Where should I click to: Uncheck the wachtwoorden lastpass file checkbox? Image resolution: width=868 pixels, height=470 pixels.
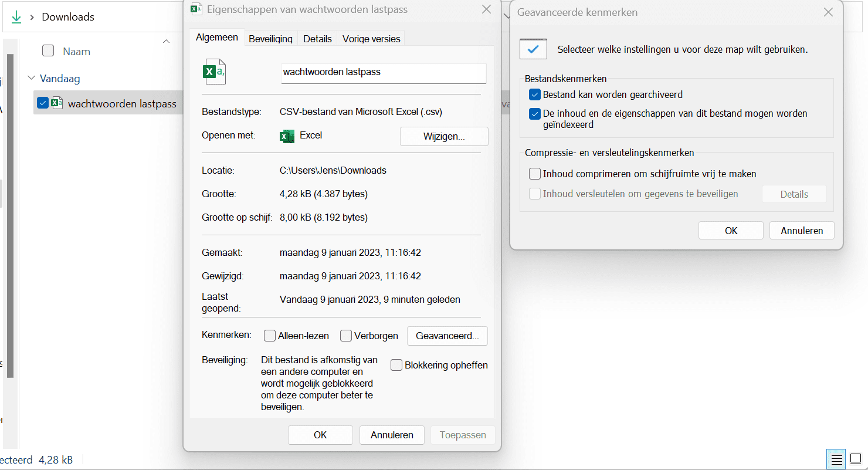pyautogui.click(x=42, y=103)
